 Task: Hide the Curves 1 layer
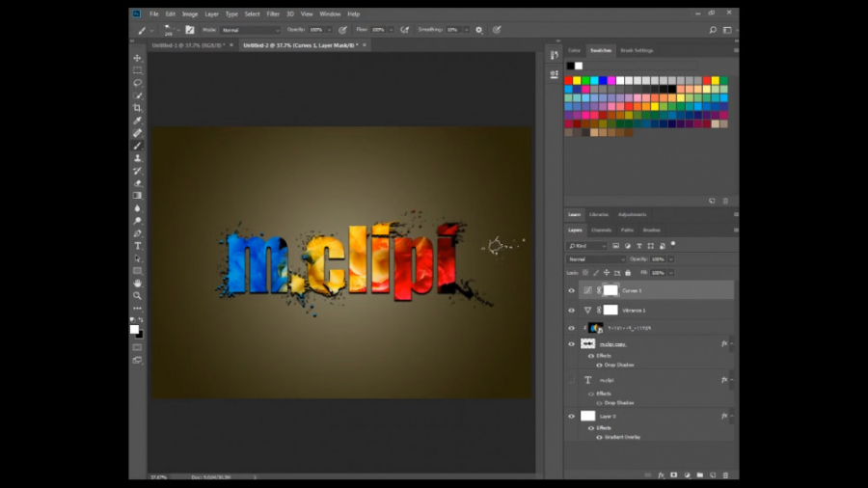(x=571, y=290)
